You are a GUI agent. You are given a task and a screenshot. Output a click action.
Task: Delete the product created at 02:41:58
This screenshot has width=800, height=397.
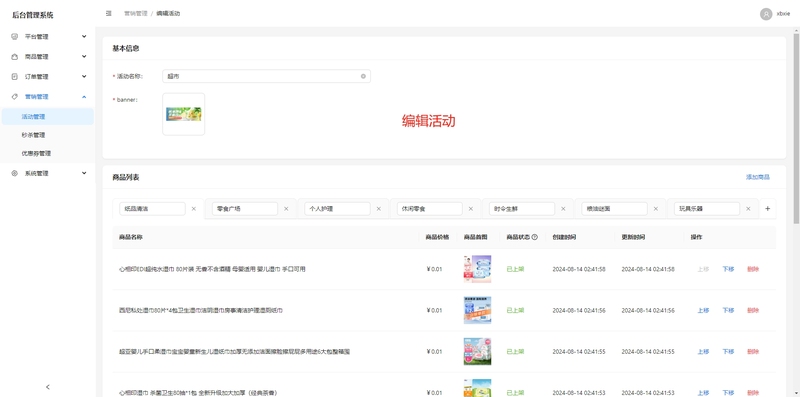(x=753, y=269)
